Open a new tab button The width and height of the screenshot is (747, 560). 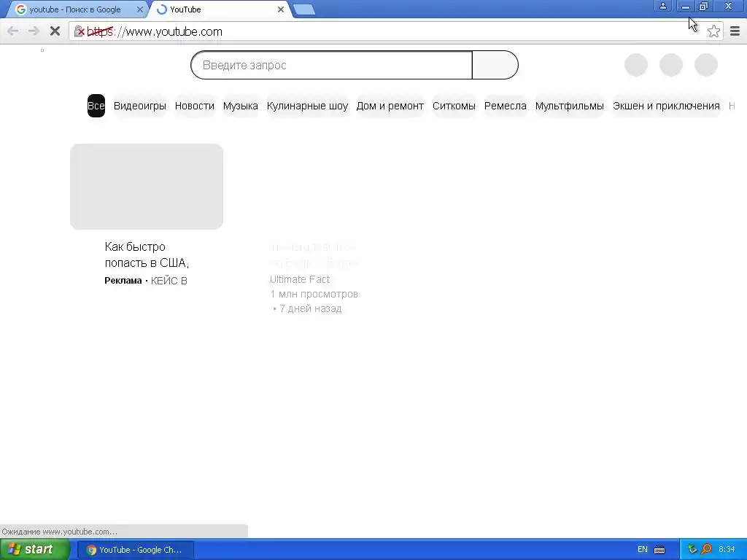coord(304,9)
